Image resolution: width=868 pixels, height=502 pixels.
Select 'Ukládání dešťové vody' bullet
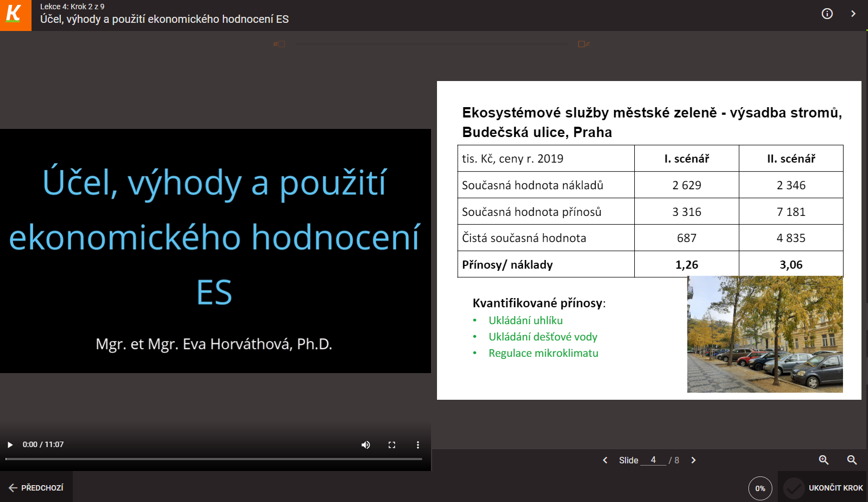click(543, 337)
